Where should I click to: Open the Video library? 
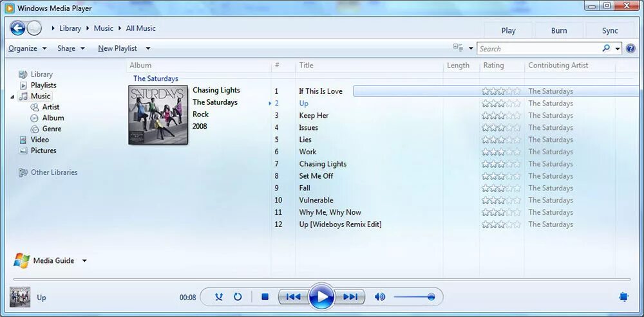39,140
